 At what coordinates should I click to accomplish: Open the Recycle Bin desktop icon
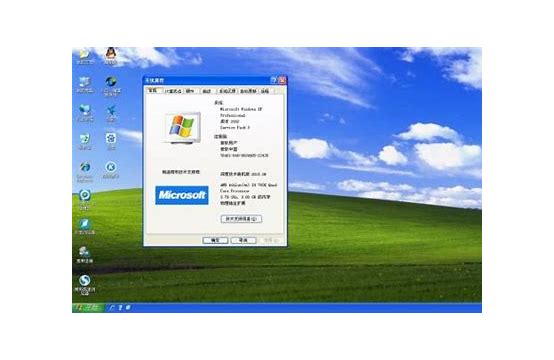click(85, 141)
